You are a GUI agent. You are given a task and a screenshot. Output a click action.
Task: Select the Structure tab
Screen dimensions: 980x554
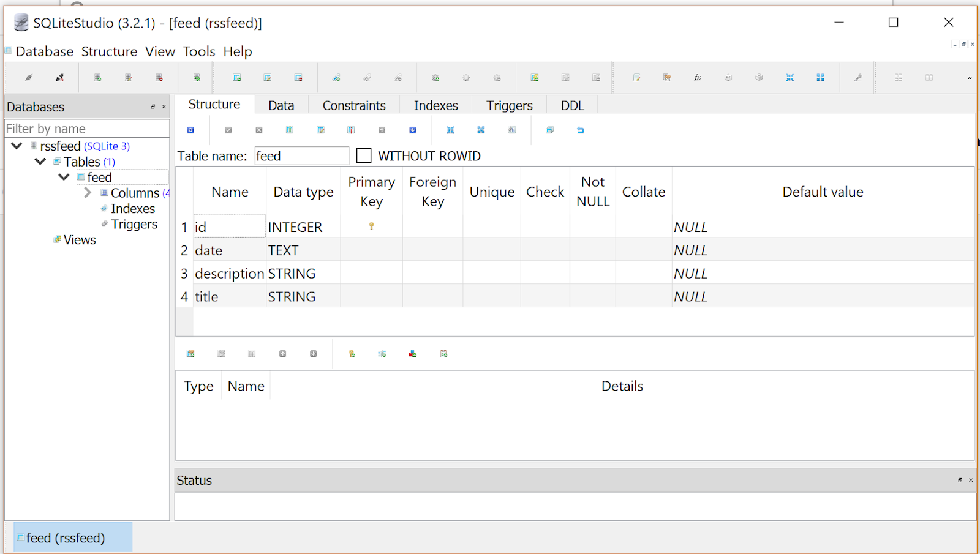[214, 104]
